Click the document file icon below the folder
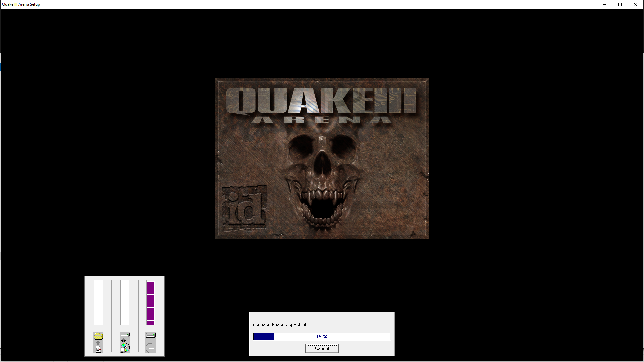 click(x=98, y=350)
